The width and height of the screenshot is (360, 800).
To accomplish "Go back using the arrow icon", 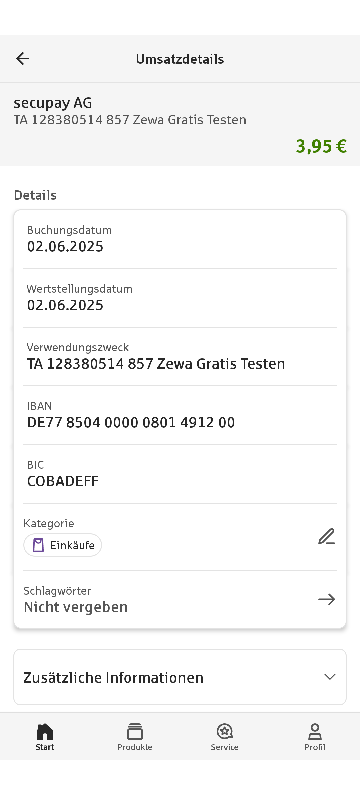I will pyautogui.click(x=22, y=59).
